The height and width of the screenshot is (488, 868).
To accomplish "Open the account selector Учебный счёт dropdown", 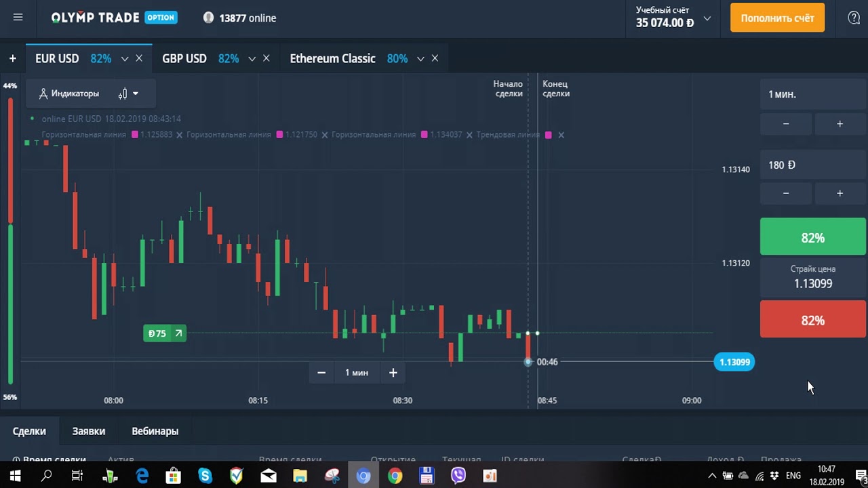I will (673, 17).
